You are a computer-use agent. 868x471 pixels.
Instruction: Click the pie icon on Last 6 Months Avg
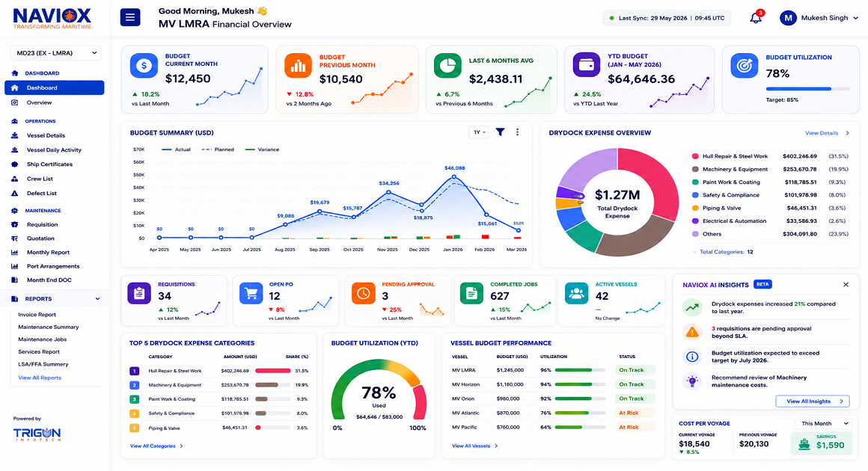447,66
